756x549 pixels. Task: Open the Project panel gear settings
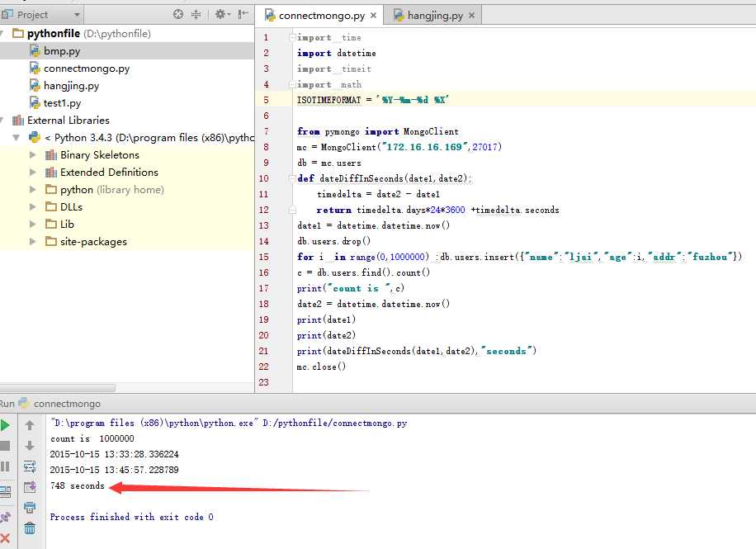point(222,15)
